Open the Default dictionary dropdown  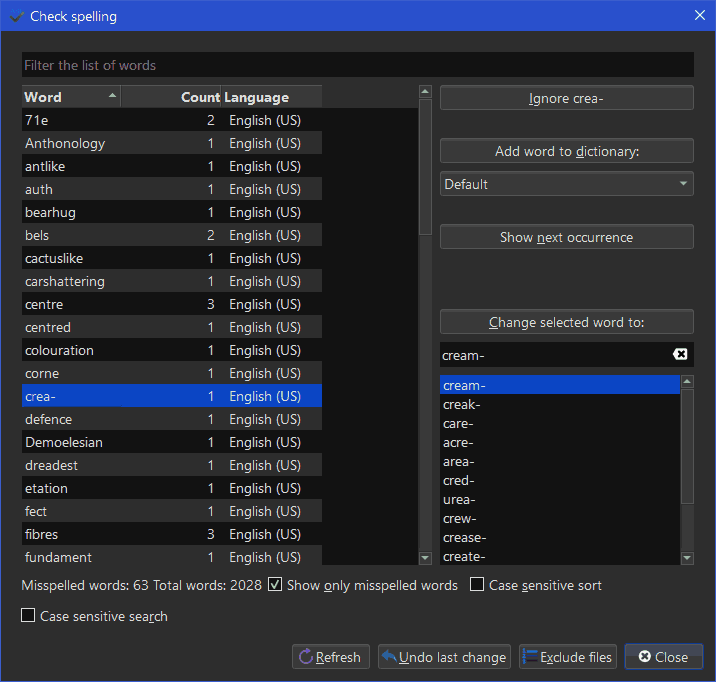click(567, 184)
